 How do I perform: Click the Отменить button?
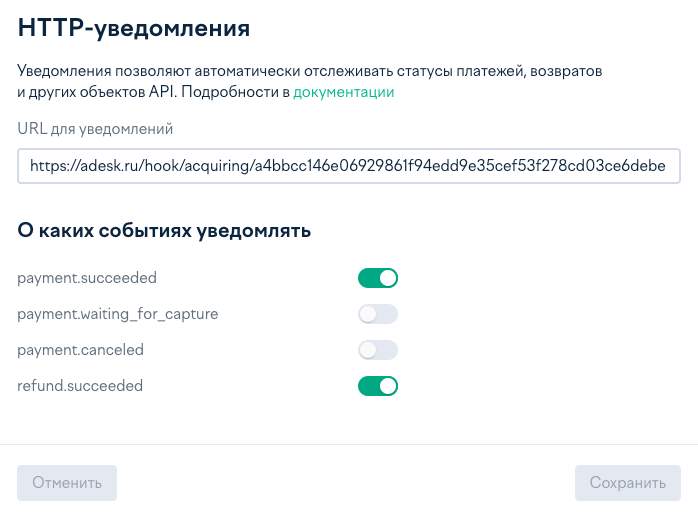click(x=67, y=483)
